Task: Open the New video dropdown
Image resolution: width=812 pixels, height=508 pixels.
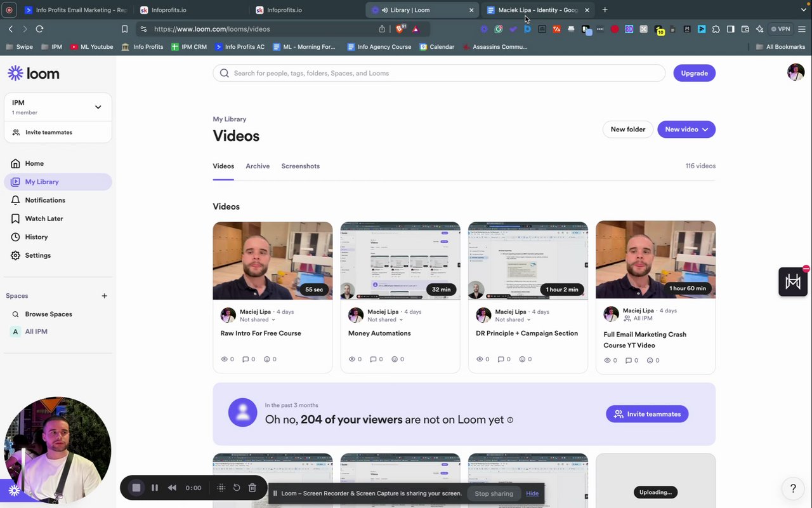Action: tap(686, 130)
